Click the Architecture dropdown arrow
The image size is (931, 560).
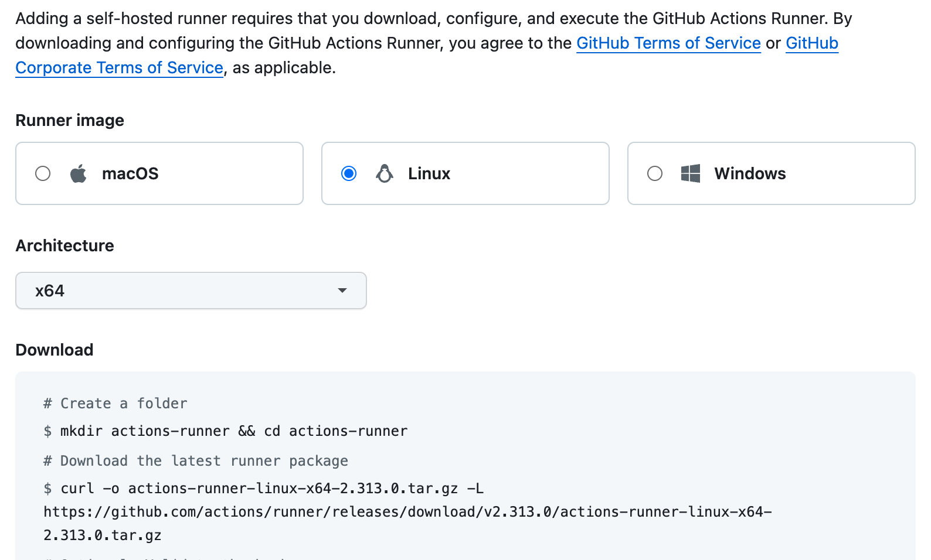(x=342, y=291)
